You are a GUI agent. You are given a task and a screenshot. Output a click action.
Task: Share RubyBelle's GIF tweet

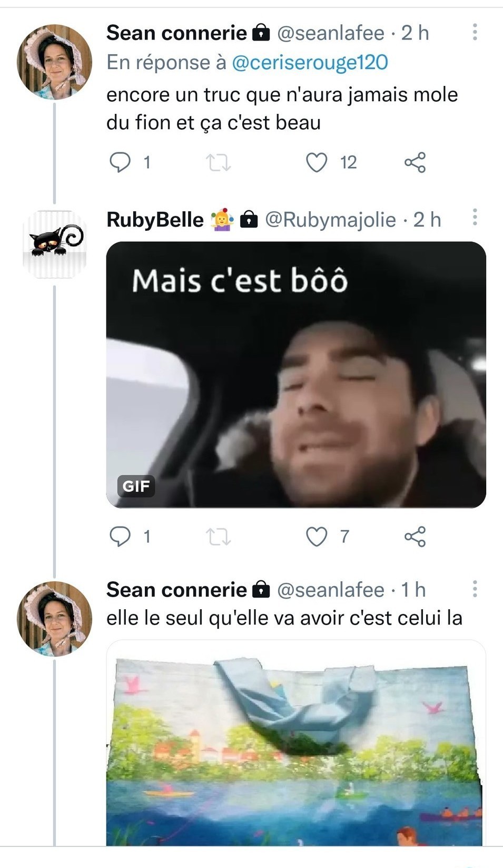click(415, 537)
